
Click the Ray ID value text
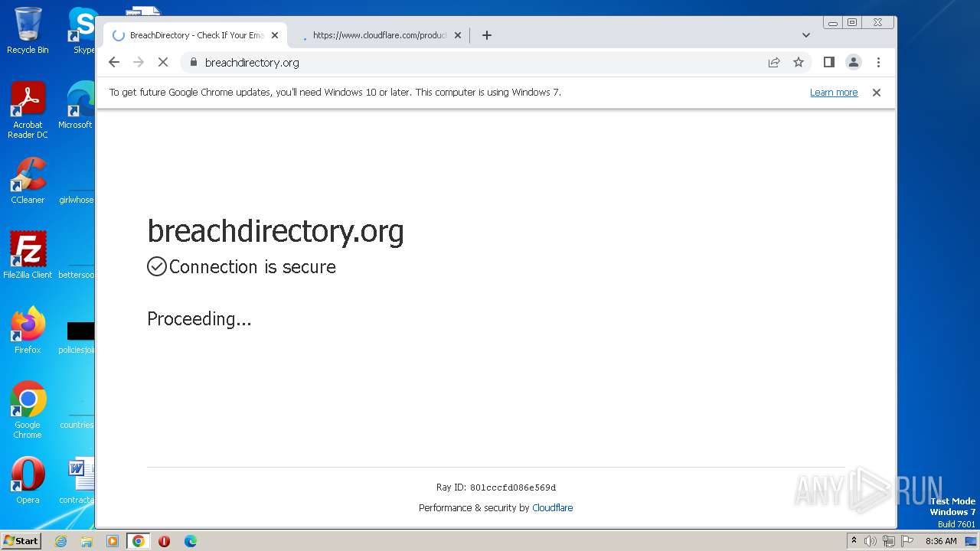(513, 487)
